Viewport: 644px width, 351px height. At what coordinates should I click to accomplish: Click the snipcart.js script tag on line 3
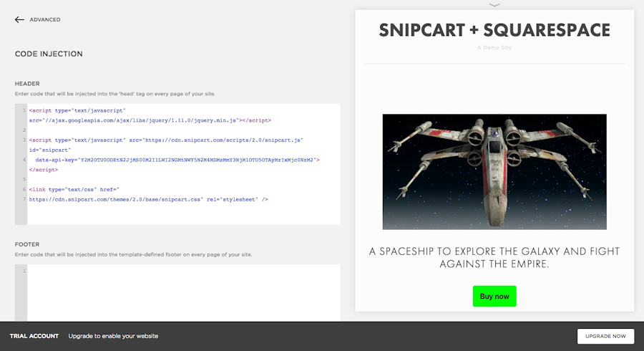(x=166, y=140)
